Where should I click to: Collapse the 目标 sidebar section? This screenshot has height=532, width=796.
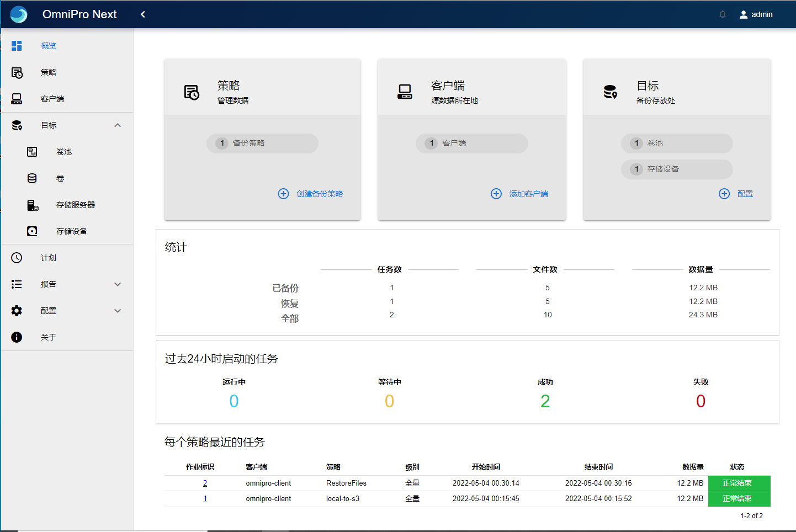[118, 125]
